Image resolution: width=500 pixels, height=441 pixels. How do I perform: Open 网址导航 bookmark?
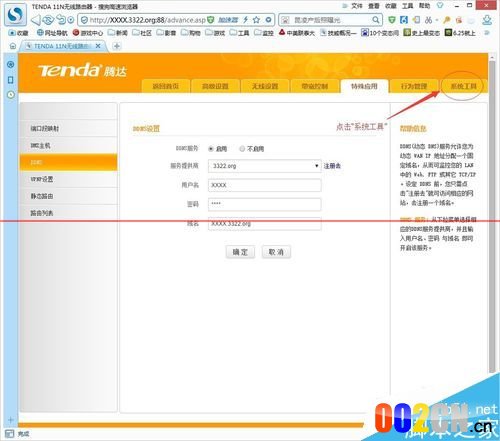(52, 33)
